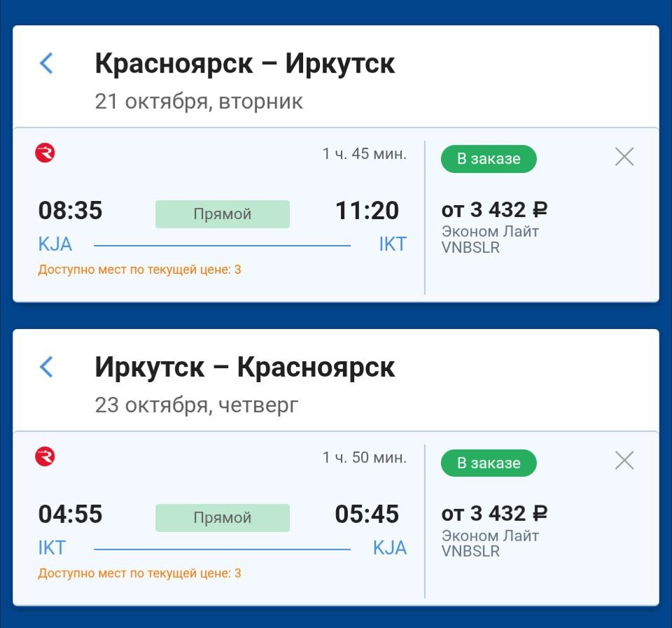Image resolution: width=672 pixels, height=628 pixels.
Task: Select date 23 октября, четверг
Action: point(196,405)
